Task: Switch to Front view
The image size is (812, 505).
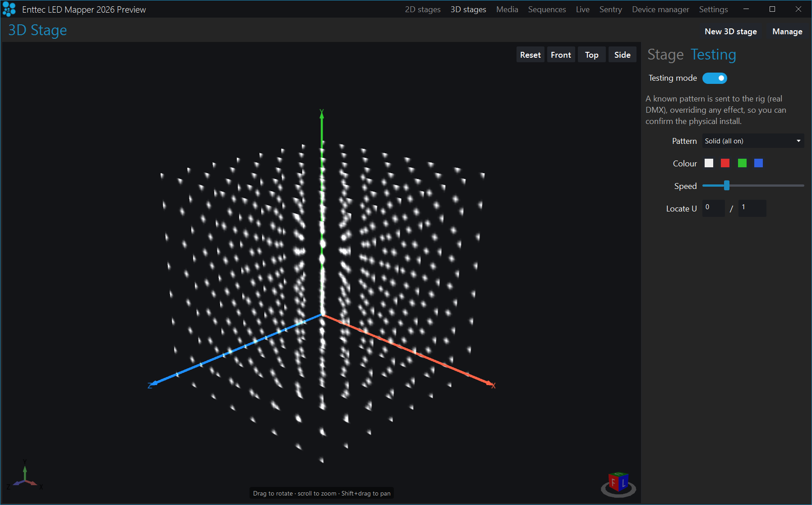Action: (561, 55)
